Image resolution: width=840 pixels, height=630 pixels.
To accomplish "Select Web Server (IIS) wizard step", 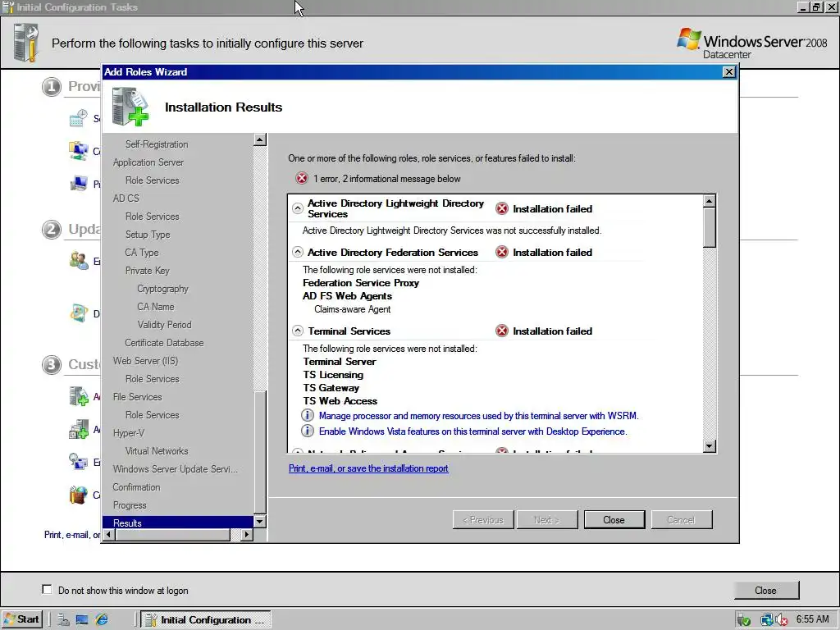I will (145, 361).
